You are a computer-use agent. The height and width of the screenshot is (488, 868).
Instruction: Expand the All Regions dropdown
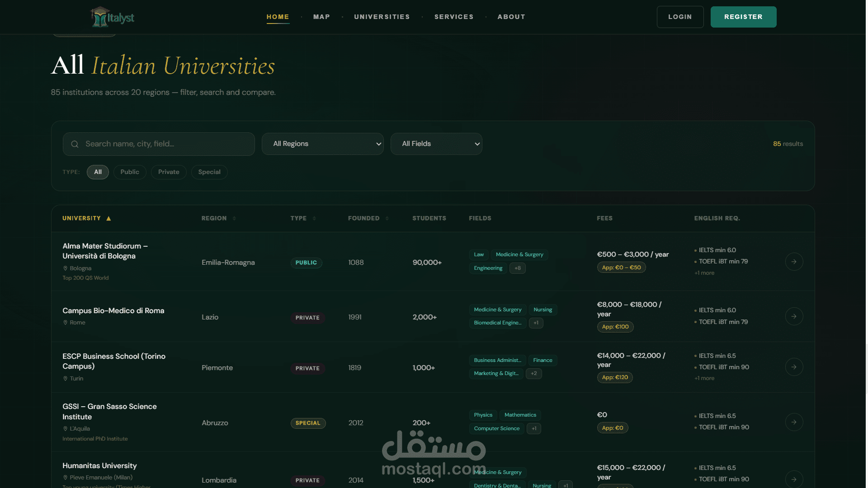(322, 144)
